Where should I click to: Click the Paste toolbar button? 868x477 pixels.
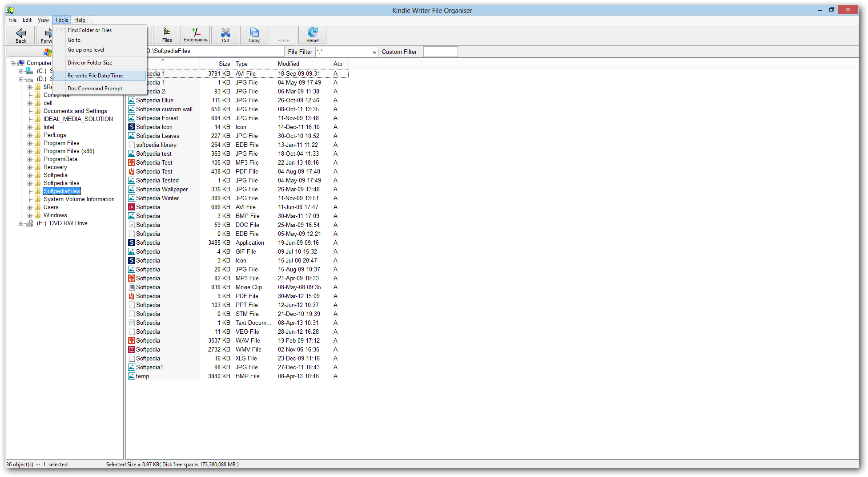click(283, 35)
